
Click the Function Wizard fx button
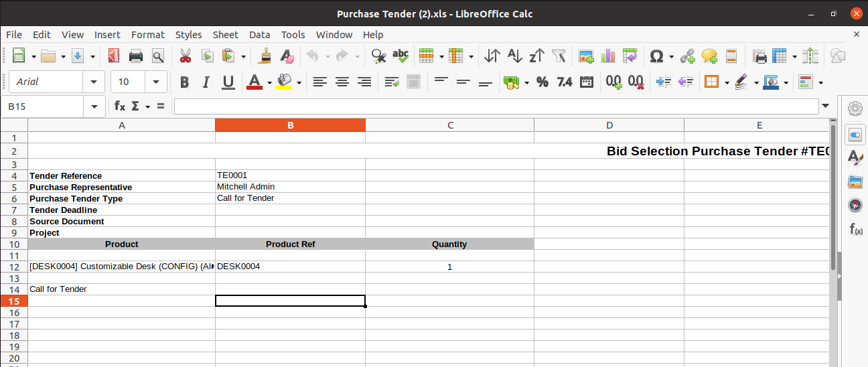coord(119,106)
